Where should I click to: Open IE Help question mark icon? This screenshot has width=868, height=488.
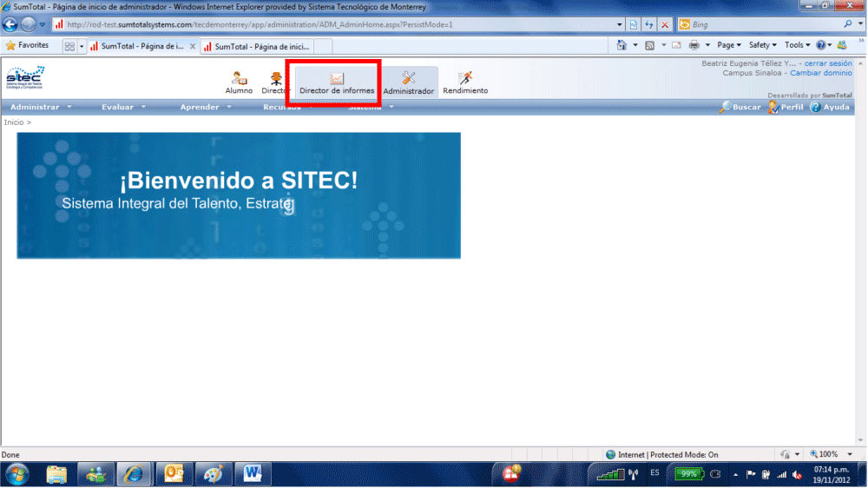(x=821, y=45)
